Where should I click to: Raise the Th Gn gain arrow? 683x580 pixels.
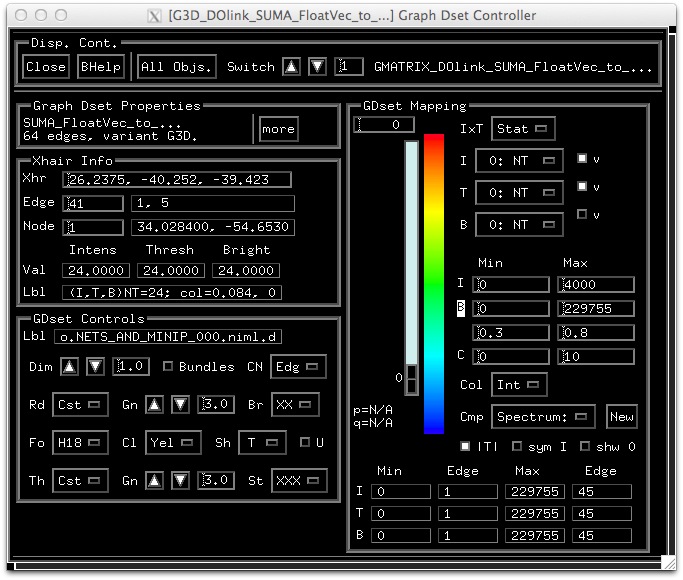(x=155, y=481)
